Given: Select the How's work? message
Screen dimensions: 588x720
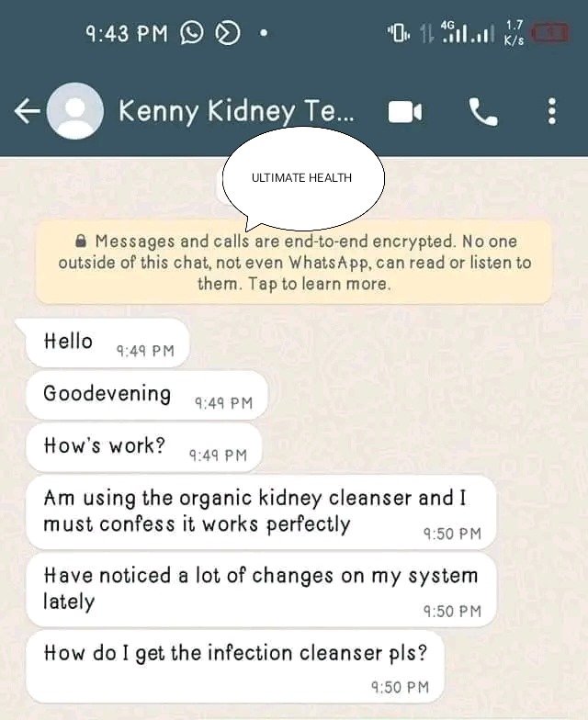Looking at the screenshot, I should tap(143, 448).
